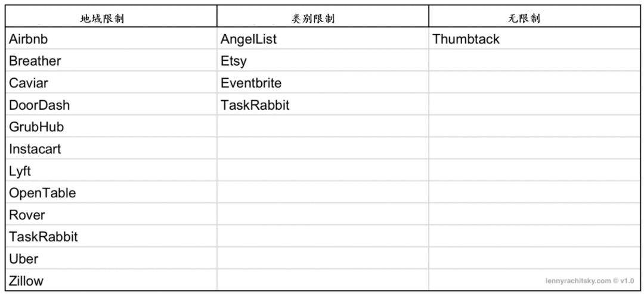The height and width of the screenshot is (294, 644).
Task: Click the 地域限制 column header
Action: (102, 18)
